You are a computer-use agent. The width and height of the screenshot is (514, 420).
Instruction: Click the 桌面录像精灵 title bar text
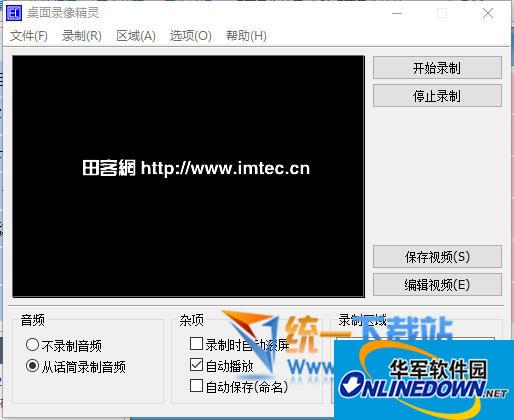pos(63,13)
